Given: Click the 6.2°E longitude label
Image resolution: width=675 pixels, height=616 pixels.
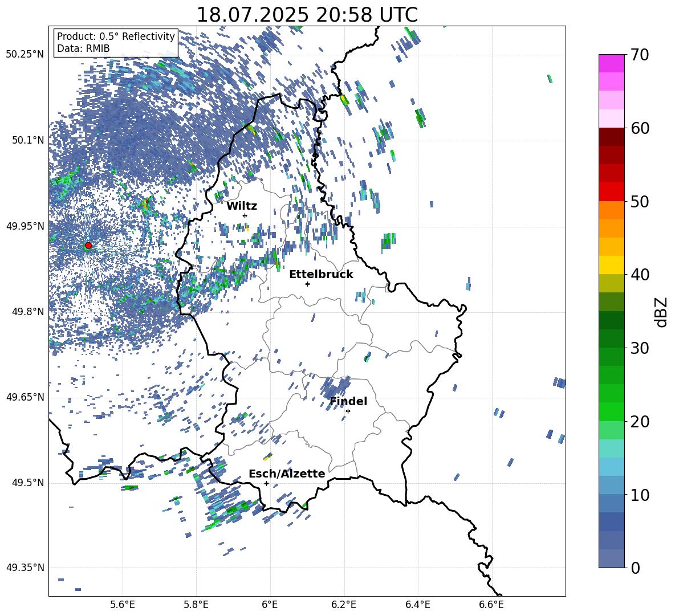Looking at the screenshot, I should coord(344,605).
